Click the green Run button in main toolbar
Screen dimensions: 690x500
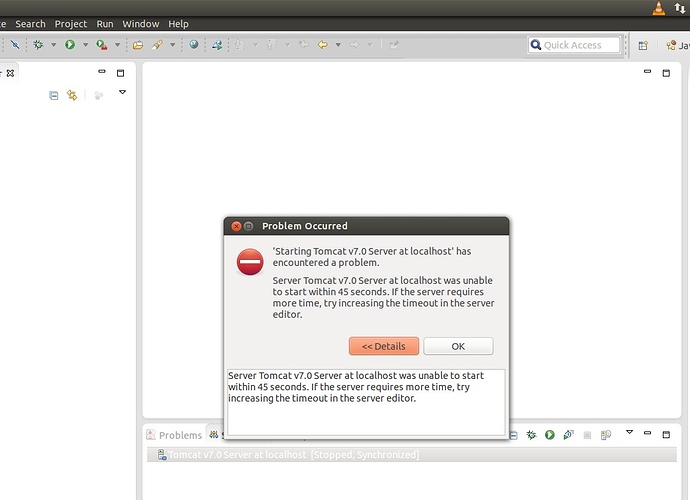click(x=70, y=44)
